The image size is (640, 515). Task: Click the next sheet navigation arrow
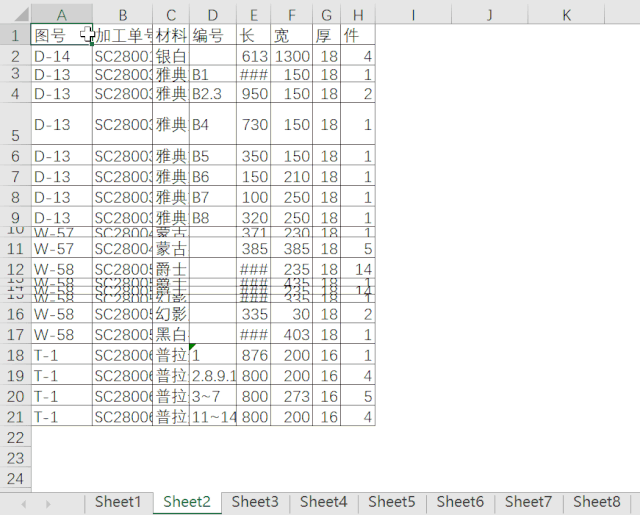coord(48,504)
